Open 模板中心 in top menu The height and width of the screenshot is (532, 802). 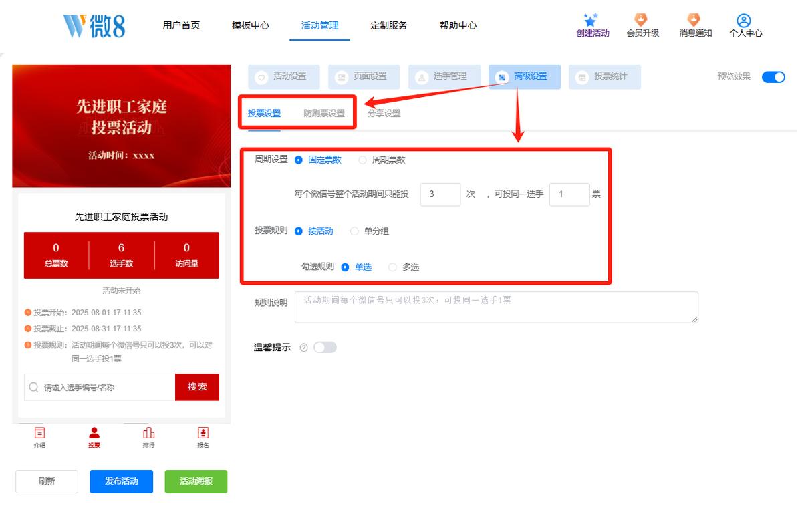pyautogui.click(x=251, y=25)
